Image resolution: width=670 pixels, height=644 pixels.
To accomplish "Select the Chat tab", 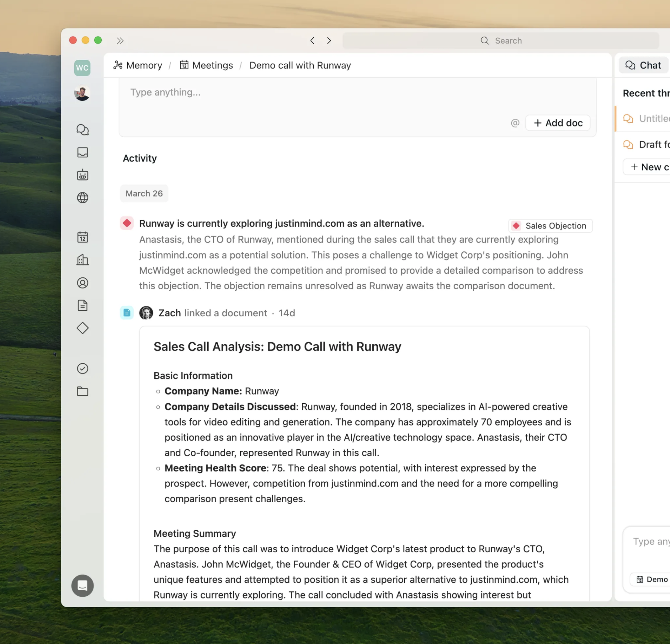I will (x=643, y=65).
